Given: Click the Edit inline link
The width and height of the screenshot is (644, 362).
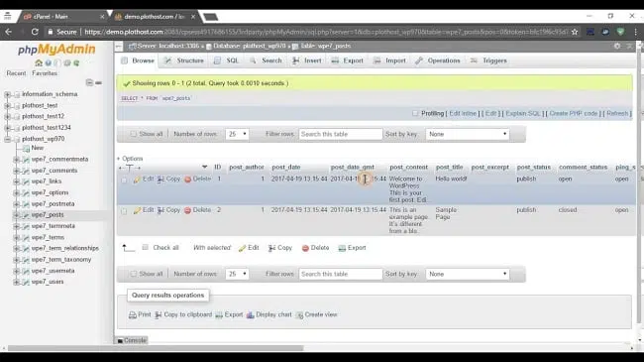Looking at the screenshot, I should pyautogui.click(x=463, y=113).
